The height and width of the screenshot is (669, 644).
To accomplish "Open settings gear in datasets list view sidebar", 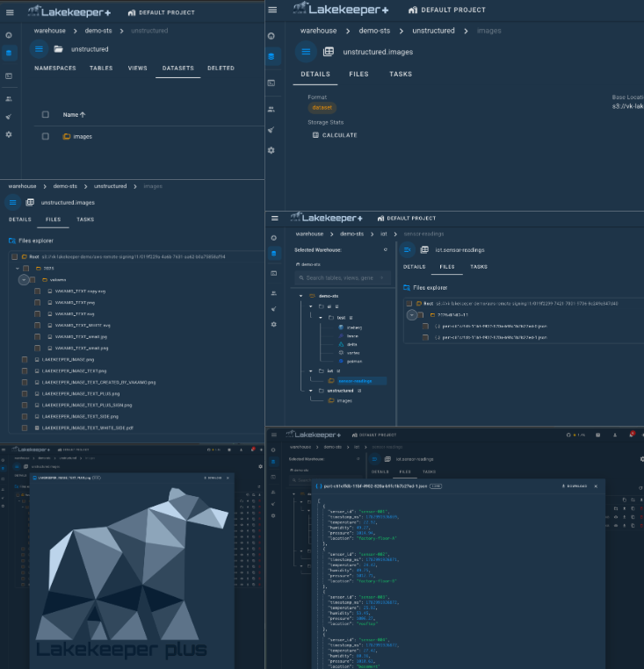I will point(9,134).
